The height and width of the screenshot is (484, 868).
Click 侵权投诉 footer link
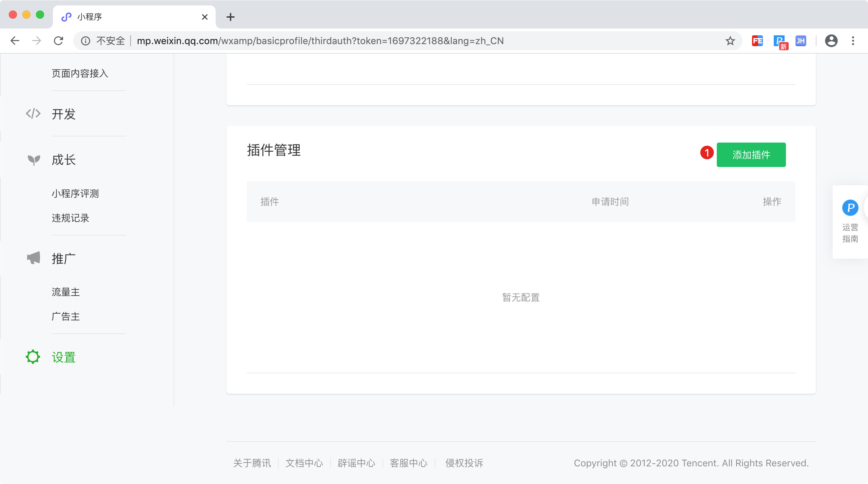(464, 463)
